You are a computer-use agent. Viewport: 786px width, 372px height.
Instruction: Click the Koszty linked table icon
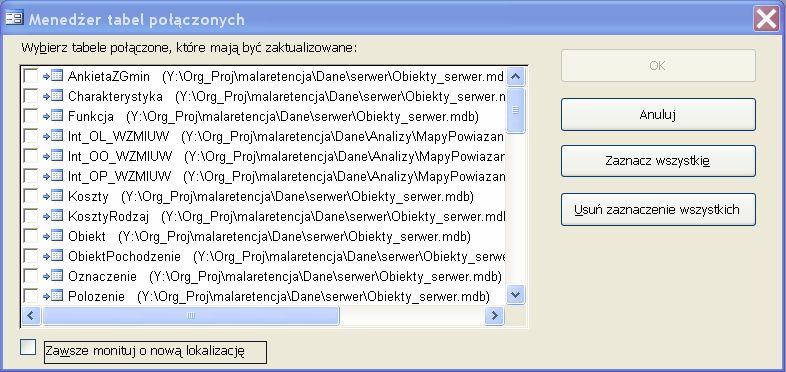coord(53,196)
